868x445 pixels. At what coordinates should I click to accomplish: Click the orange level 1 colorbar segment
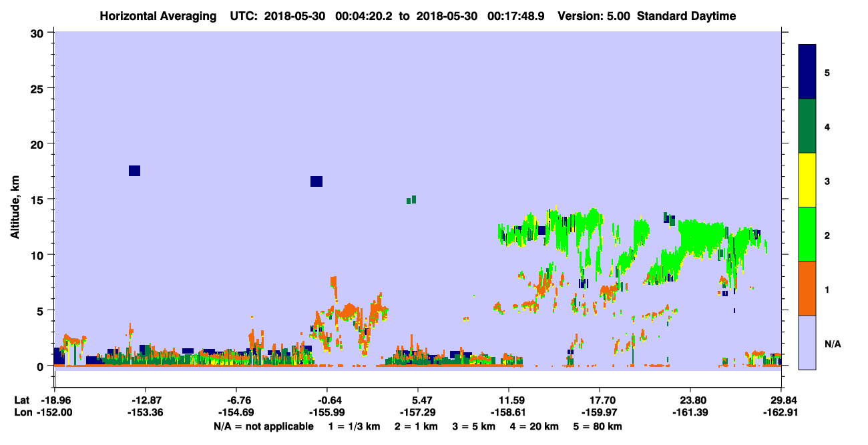(x=807, y=288)
